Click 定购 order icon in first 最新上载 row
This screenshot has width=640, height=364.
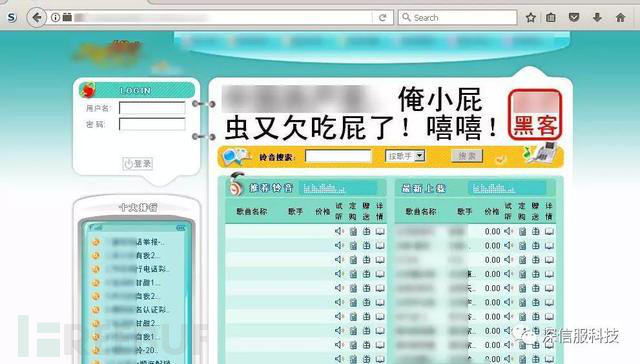(x=522, y=231)
